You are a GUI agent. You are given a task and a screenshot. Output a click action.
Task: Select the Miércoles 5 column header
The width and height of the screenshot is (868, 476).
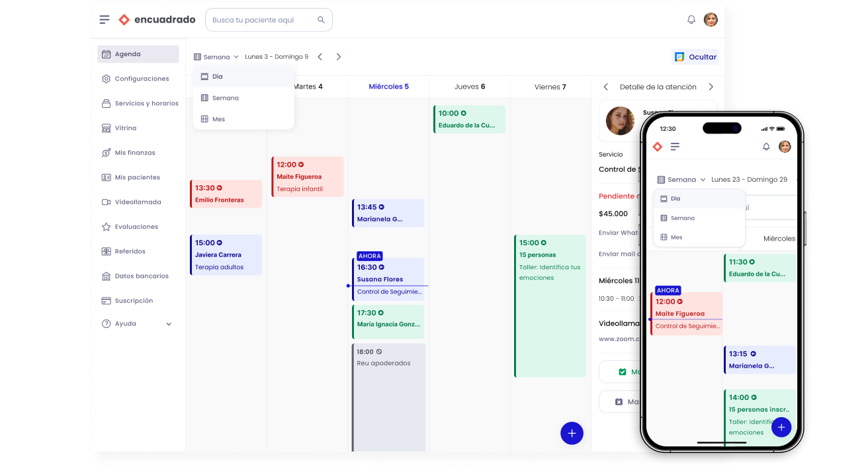tap(388, 87)
